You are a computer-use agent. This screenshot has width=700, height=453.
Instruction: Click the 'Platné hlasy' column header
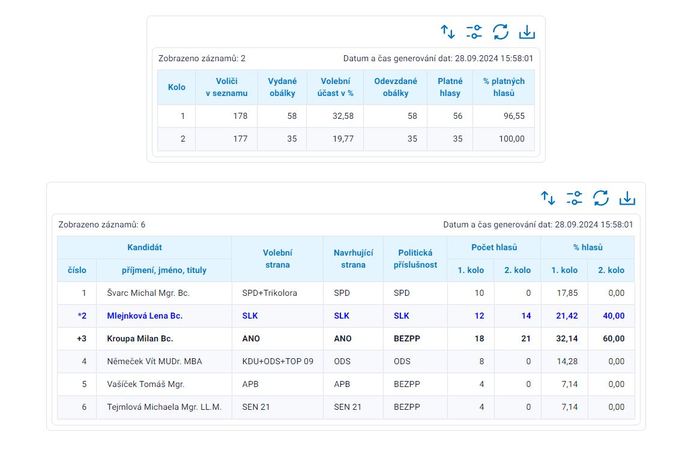pos(450,87)
